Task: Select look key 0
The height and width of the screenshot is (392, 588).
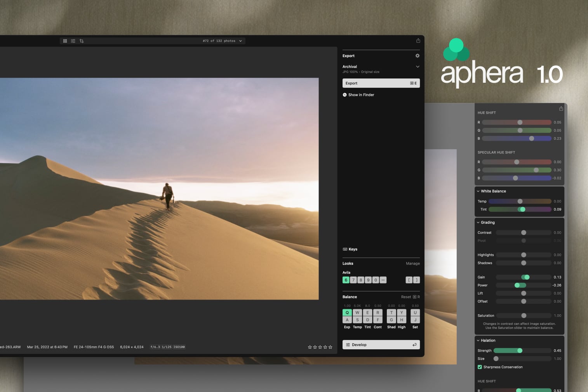Action: click(376, 280)
